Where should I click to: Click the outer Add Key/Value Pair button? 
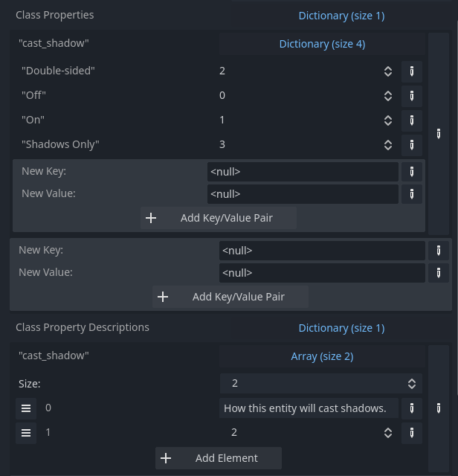230,297
